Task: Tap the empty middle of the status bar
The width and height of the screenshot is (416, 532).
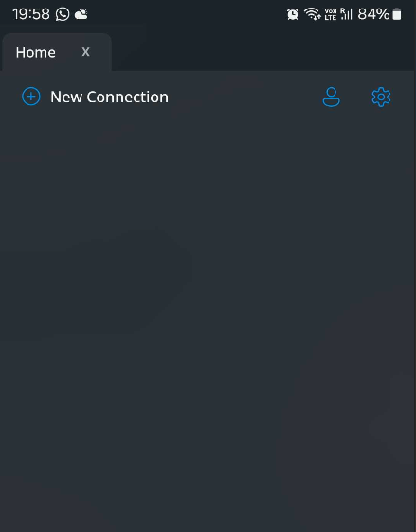Action: pos(187,14)
